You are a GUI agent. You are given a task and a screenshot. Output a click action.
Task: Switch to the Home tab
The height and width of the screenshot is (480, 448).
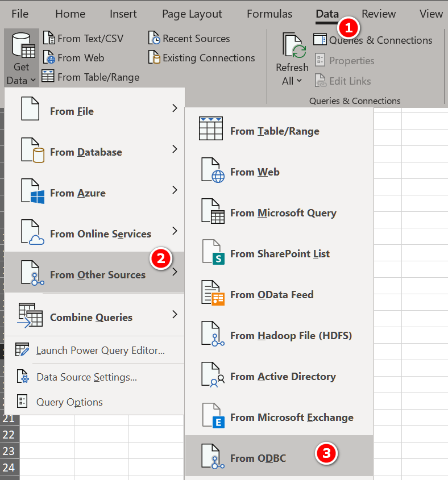[70, 14]
